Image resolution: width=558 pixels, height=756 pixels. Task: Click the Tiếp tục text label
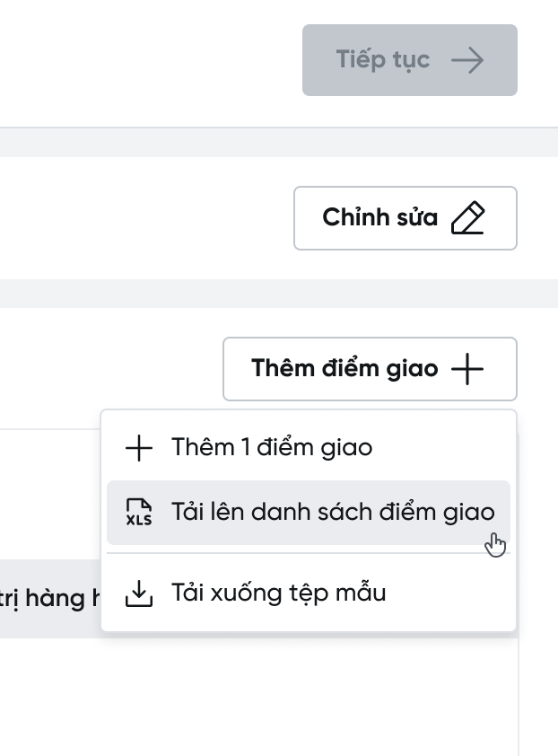383,60
